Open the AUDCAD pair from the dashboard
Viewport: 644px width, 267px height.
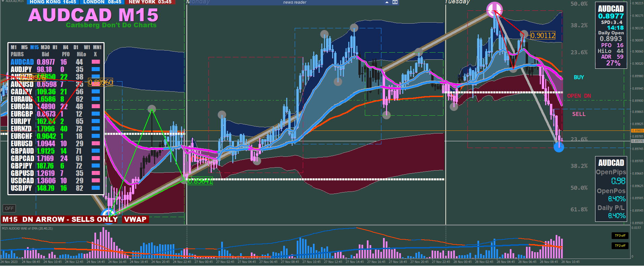(22, 62)
